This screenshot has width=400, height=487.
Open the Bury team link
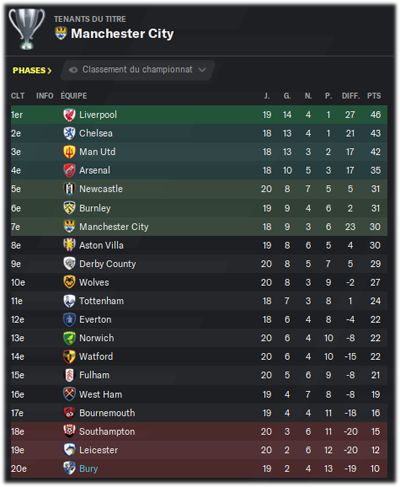pos(89,469)
